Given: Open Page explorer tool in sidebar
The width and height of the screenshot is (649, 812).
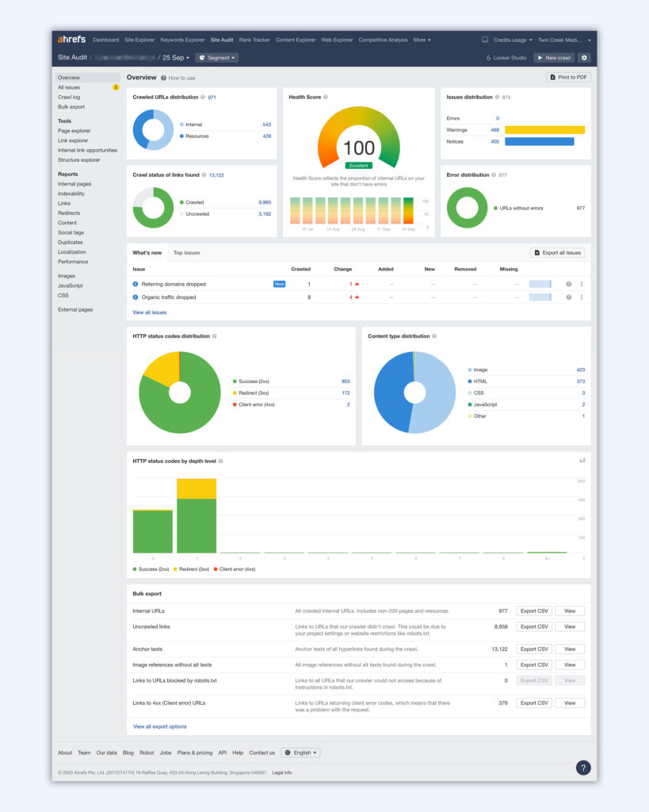Looking at the screenshot, I should (74, 131).
